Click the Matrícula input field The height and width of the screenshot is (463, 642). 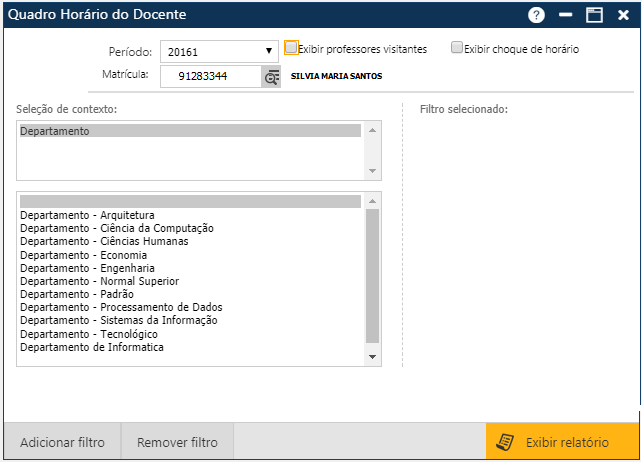pos(211,77)
